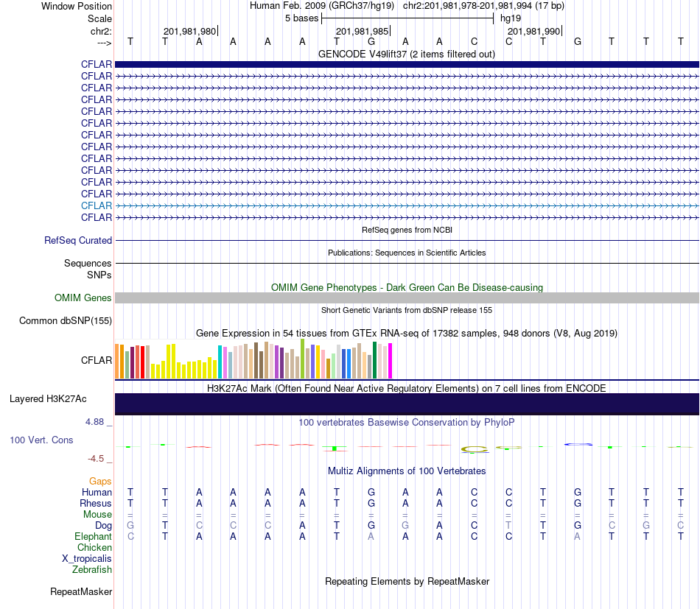Click the RepeatMasker side label
Viewport: 700px width, 609px height.
pyautogui.click(x=81, y=591)
